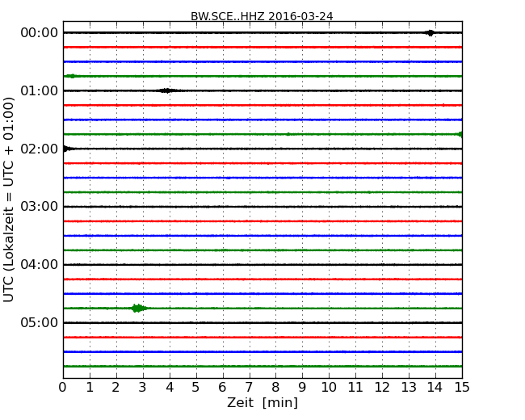Select the 03:00 y-axis tick label
Viewport: 525px width, 420px height.
point(39,207)
